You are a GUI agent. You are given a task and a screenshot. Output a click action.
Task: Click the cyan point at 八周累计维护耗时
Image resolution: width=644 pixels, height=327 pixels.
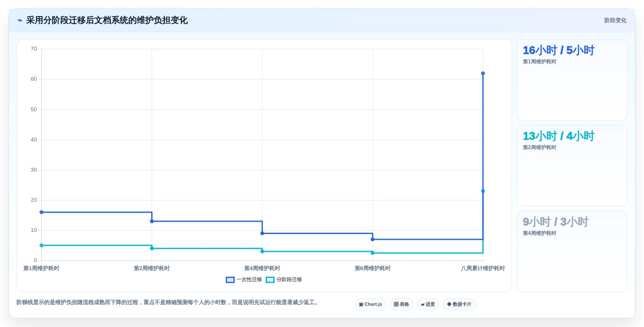pos(483,191)
